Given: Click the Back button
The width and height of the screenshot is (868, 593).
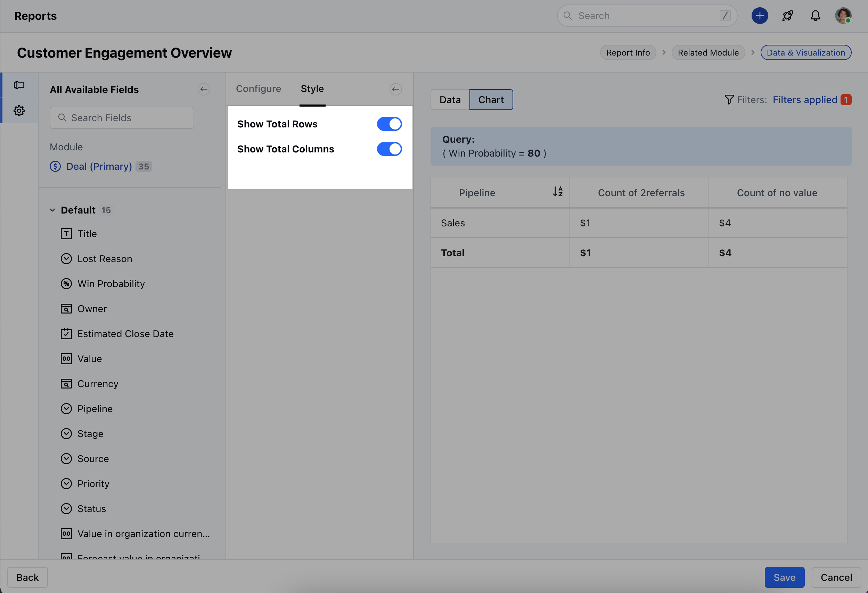Looking at the screenshot, I should tap(28, 577).
